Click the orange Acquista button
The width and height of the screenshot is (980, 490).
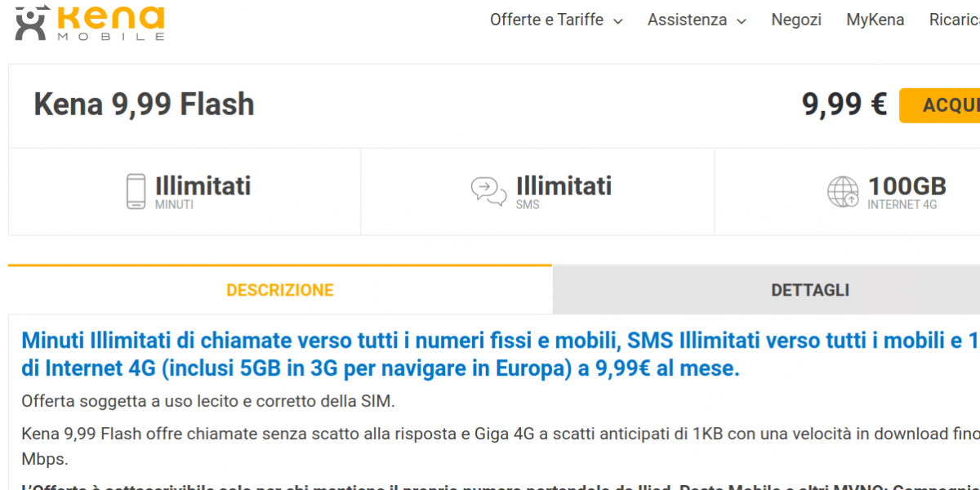(x=940, y=105)
